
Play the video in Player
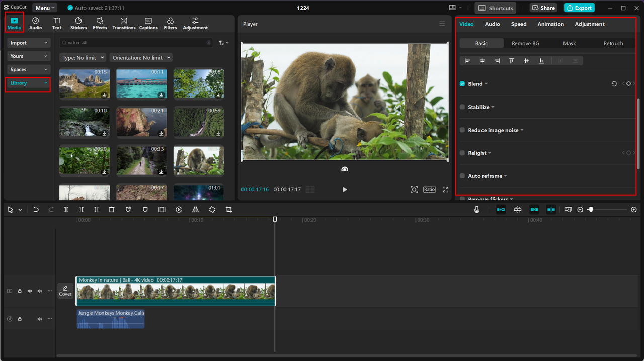coord(345,189)
